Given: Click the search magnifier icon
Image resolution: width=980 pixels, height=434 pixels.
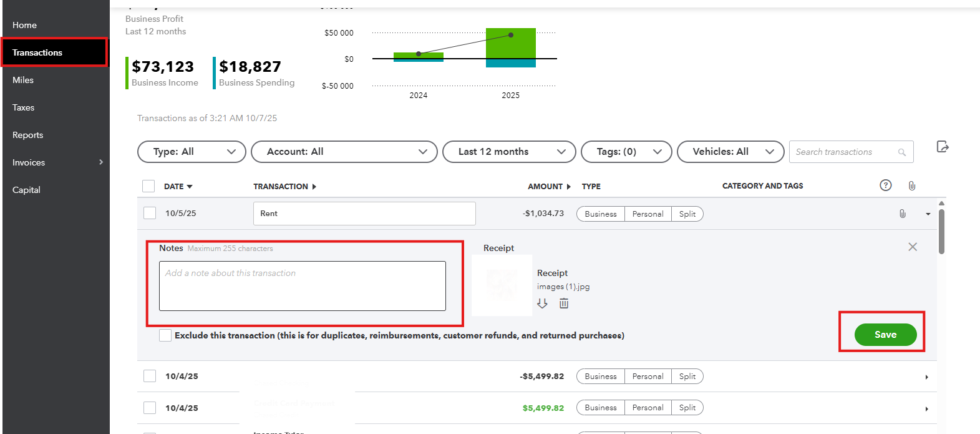Looking at the screenshot, I should (901, 152).
